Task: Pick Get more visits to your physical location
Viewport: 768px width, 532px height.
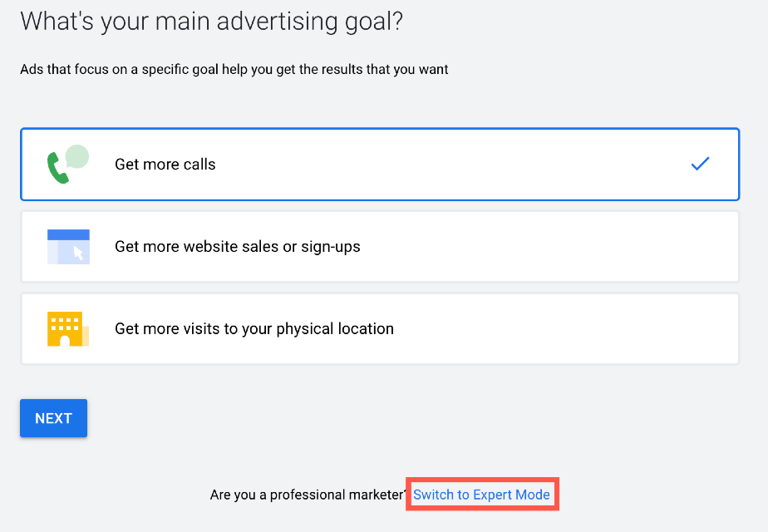Action: pyautogui.click(x=380, y=328)
